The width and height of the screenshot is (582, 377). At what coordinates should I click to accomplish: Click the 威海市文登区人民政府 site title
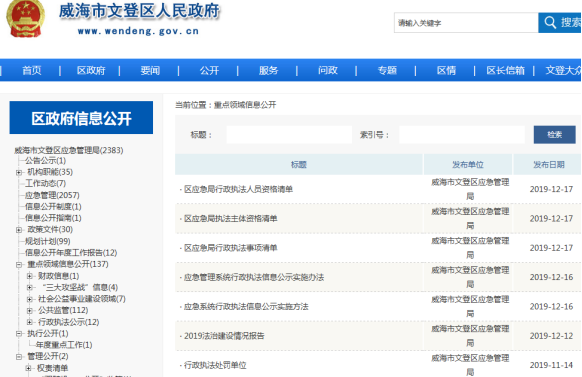click(x=139, y=11)
